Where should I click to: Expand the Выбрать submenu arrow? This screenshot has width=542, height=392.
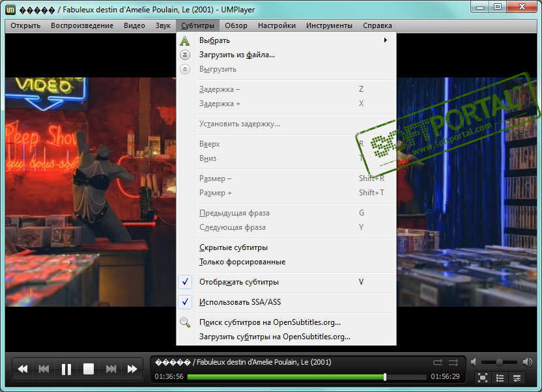[386, 40]
